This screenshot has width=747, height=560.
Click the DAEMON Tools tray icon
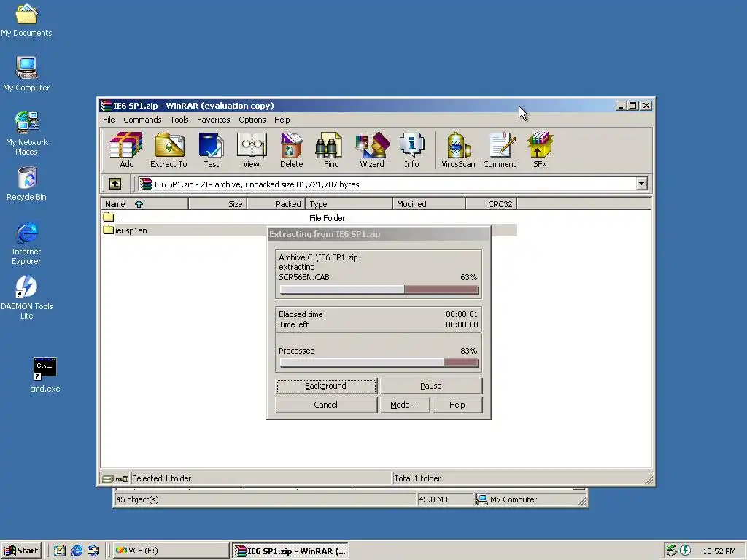686,551
